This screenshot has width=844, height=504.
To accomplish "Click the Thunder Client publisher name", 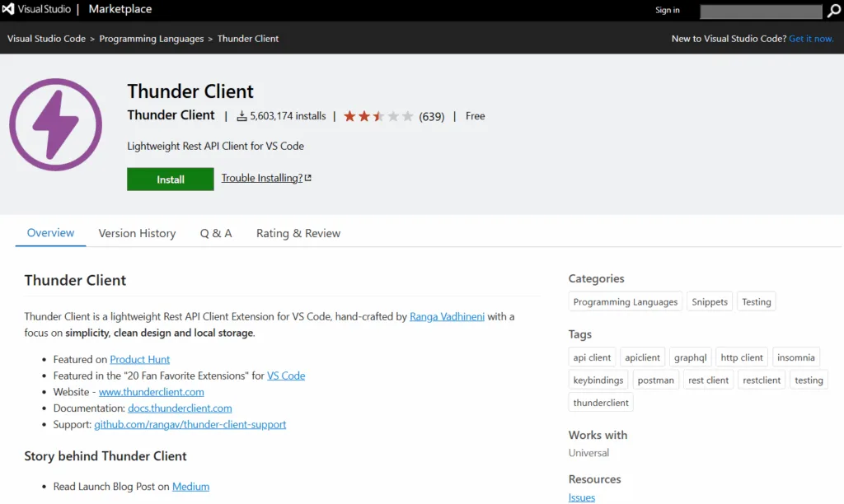I will click(171, 115).
